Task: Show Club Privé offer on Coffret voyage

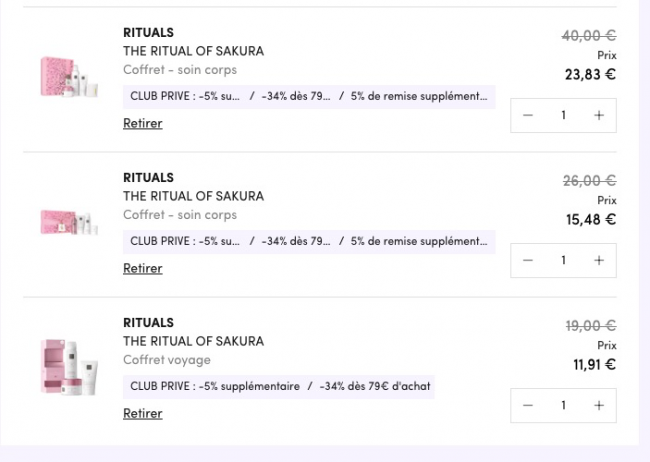Action: [x=281, y=386]
